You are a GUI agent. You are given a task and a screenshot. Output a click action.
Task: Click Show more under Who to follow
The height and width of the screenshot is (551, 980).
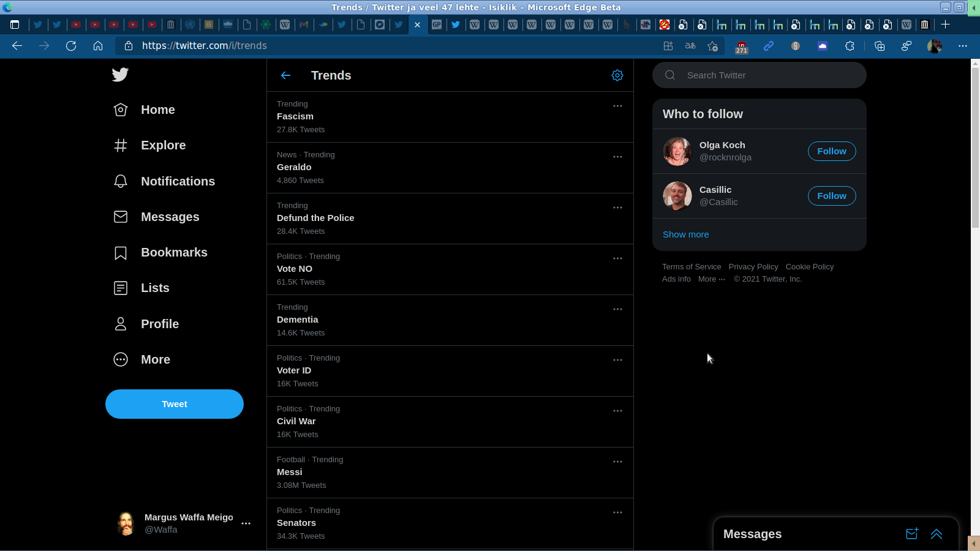pos(685,234)
